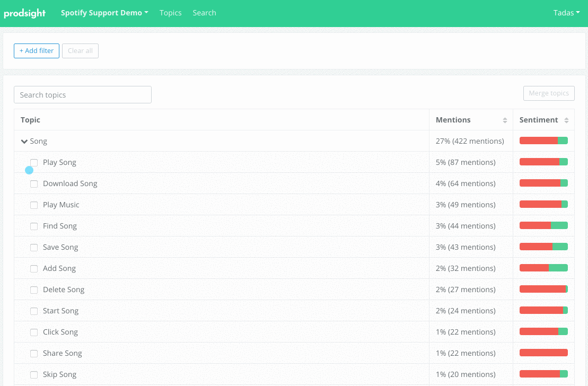Open Tadas user menu
Image resolution: width=588 pixels, height=386 pixels.
(566, 13)
